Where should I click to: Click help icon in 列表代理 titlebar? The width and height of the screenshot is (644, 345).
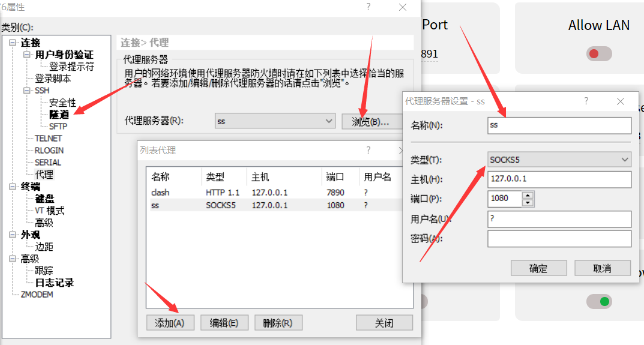(x=369, y=150)
